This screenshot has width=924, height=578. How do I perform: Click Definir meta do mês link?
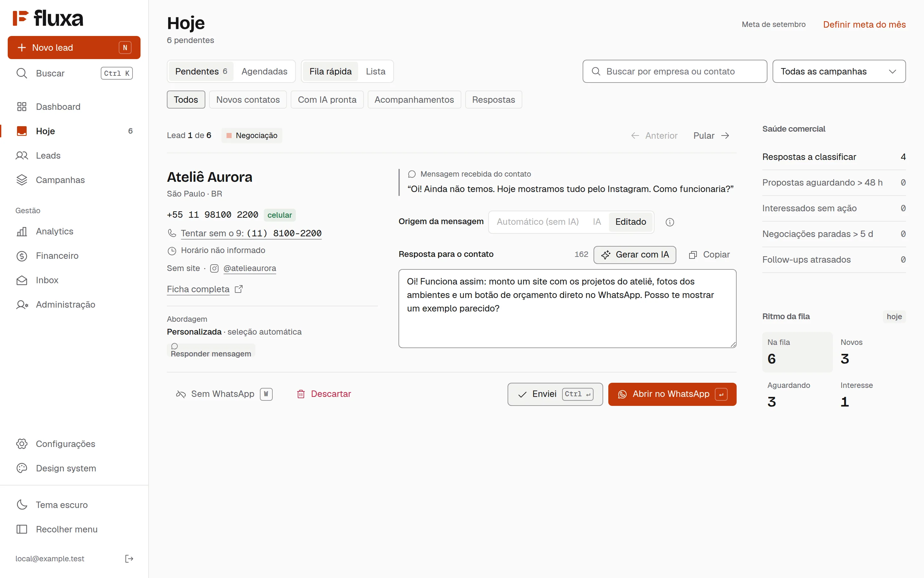864,24
